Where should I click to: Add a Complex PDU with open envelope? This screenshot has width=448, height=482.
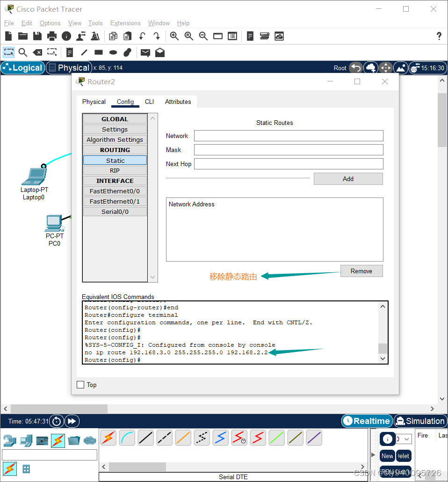(x=160, y=52)
